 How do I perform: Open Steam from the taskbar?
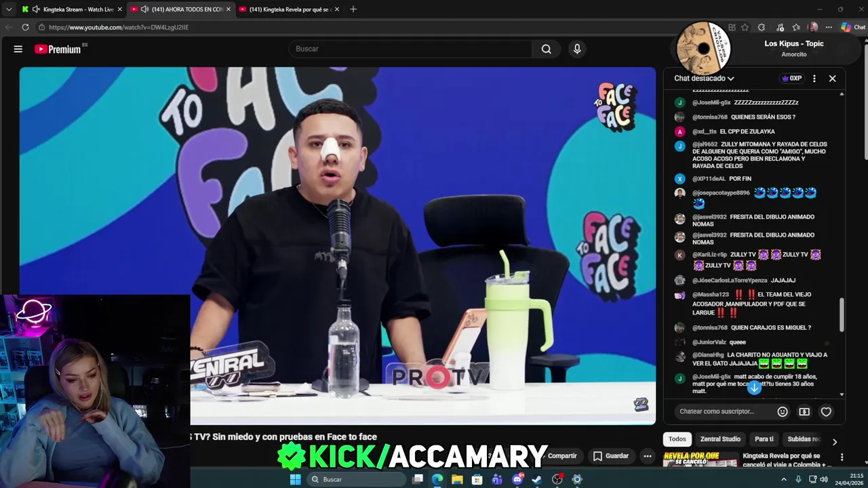pyautogui.click(x=537, y=479)
